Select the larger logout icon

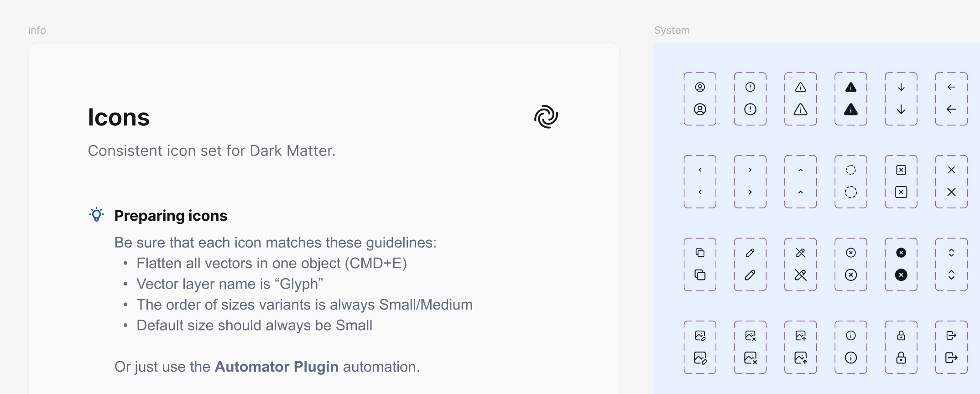[951, 358]
